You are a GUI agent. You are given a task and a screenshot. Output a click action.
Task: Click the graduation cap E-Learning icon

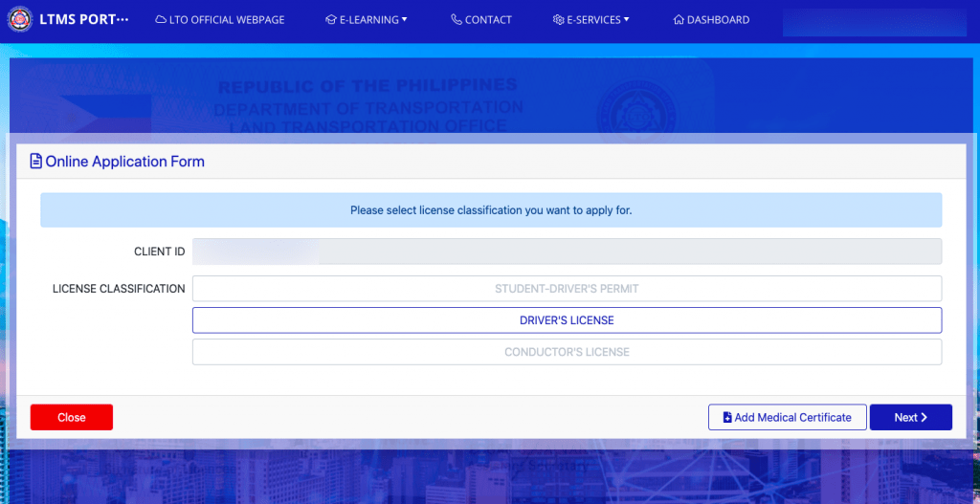331,19
